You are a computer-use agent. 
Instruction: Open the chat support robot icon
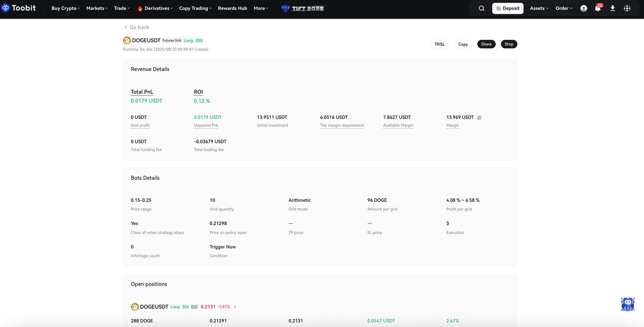(627, 304)
